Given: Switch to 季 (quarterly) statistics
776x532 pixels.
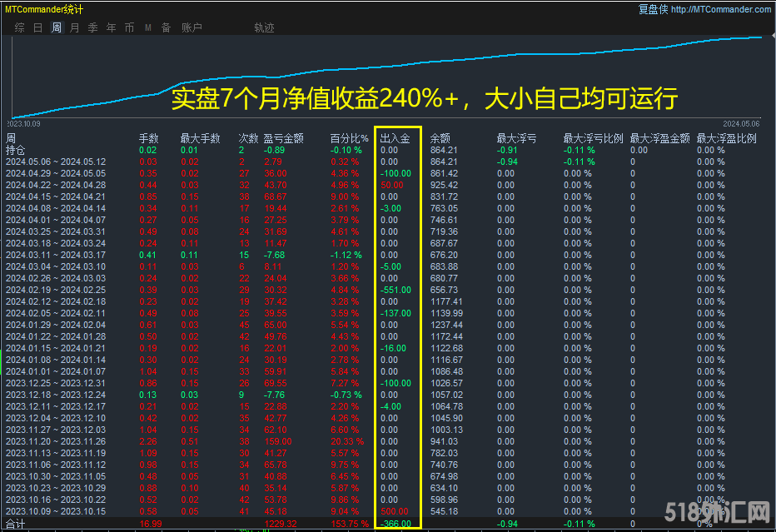Looking at the screenshot, I should (x=92, y=27).
